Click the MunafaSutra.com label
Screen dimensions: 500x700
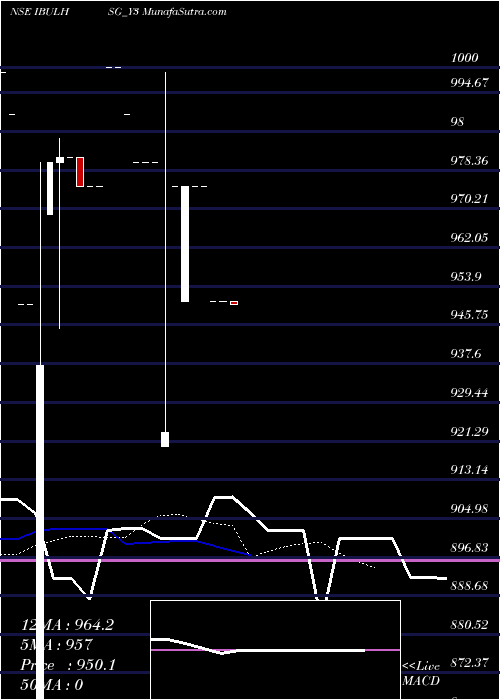coord(184,12)
